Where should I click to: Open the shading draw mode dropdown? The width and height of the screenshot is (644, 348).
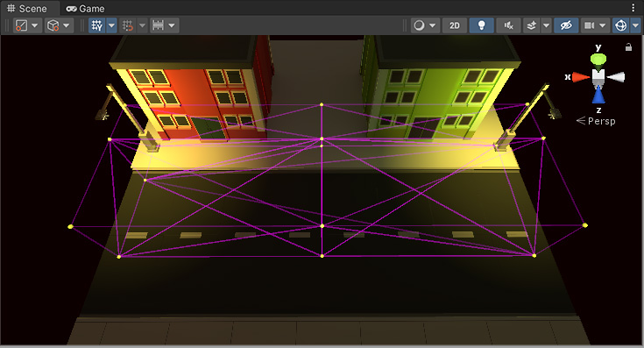(x=425, y=25)
